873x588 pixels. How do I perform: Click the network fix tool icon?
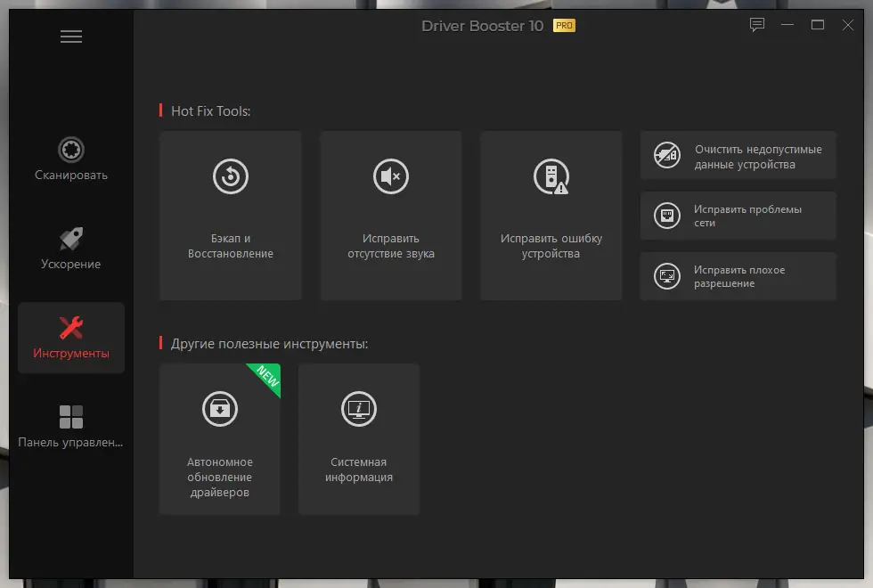666,215
